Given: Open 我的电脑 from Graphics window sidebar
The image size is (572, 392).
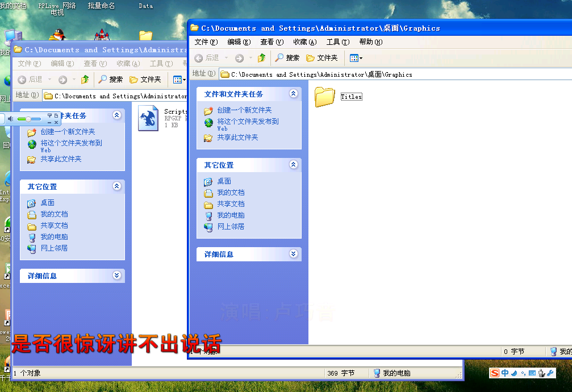Looking at the screenshot, I should coord(231,215).
